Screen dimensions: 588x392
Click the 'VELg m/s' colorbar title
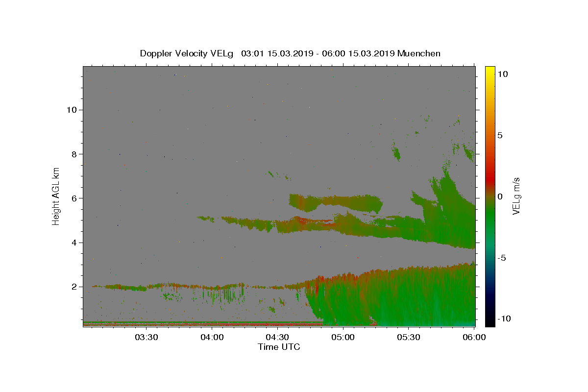pos(516,196)
